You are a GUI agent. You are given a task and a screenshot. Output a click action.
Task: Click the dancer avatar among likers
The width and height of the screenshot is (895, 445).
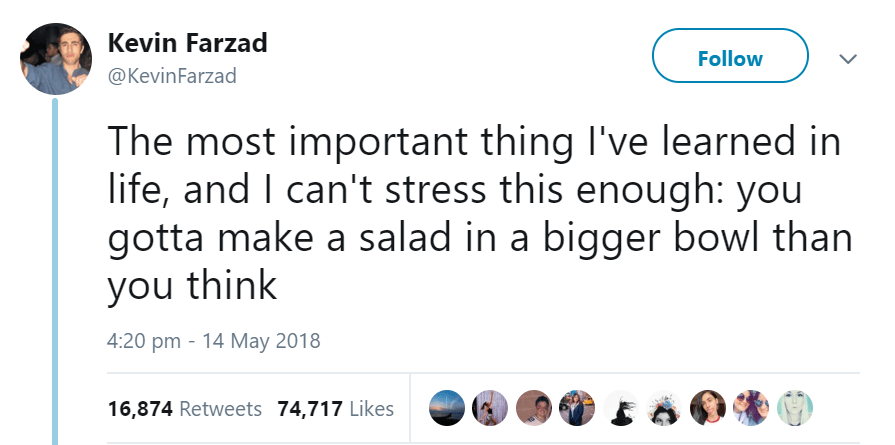492,408
